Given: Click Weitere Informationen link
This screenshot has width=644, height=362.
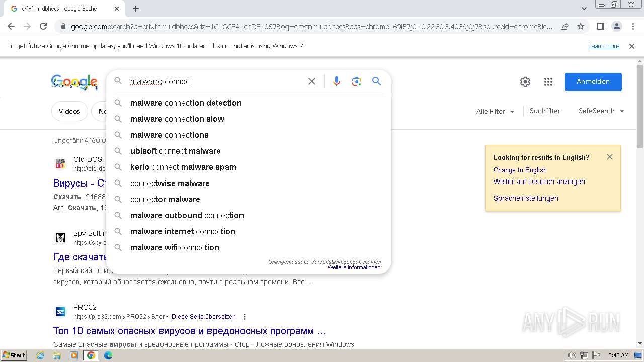Looking at the screenshot, I should [354, 267].
